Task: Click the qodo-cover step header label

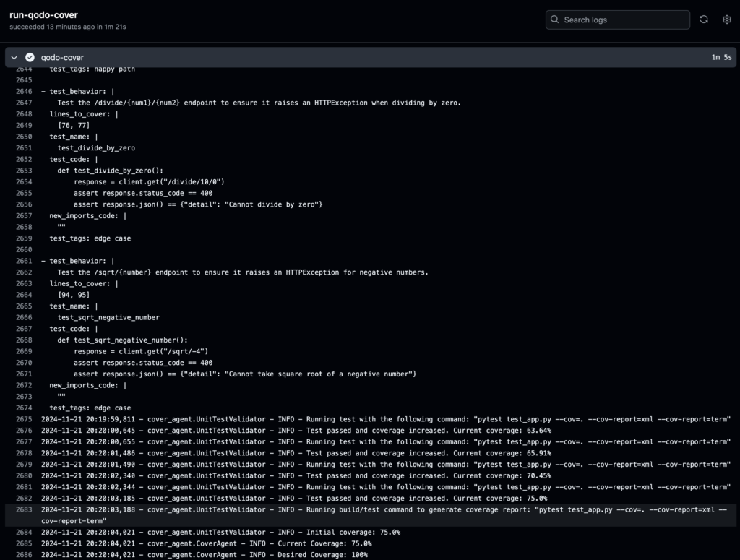Action: click(x=62, y=57)
